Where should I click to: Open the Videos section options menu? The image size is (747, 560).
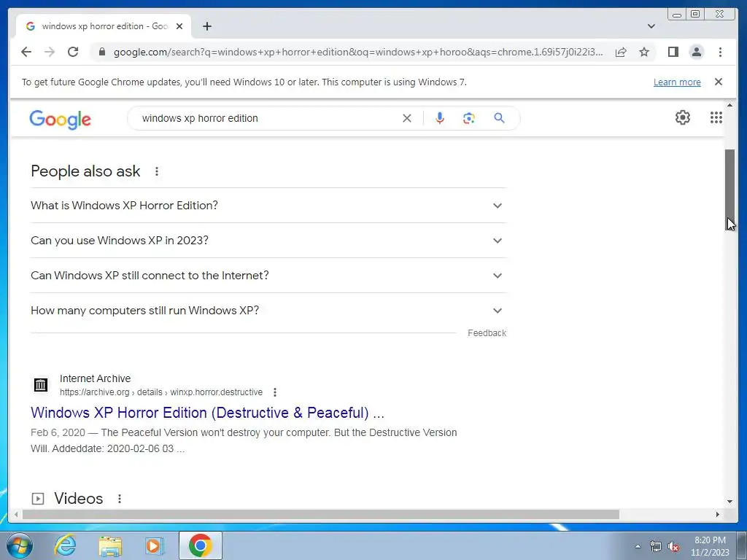pos(120,499)
